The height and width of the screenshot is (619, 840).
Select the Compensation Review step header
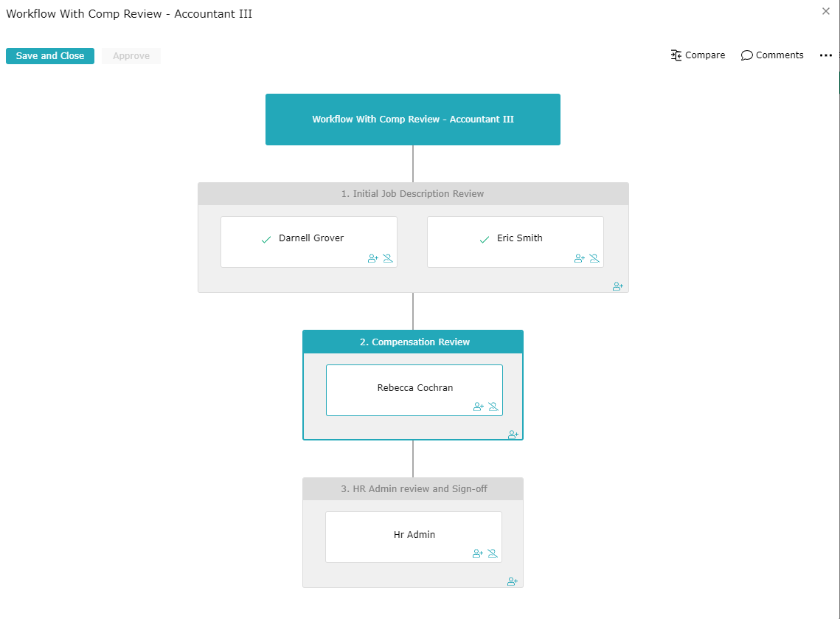pos(413,342)
